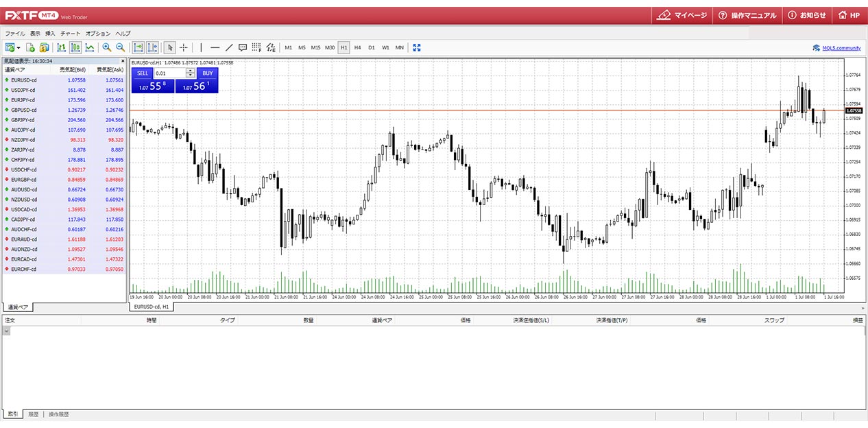The width and height of the screenshot is (868, 428).
Task: Open the new chart dropdown arrow
Action: pyautogui.click(x=19, y=48)
